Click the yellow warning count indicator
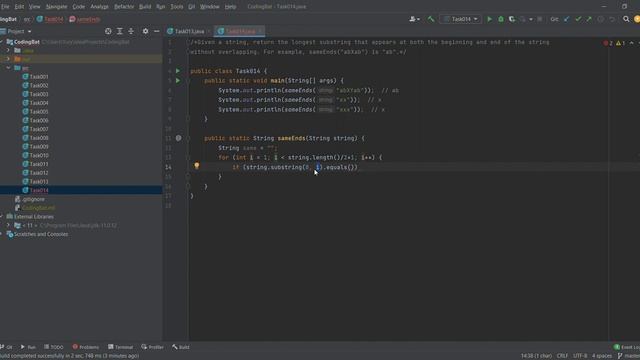This screenshot has width=640, height=360. click(620, 43)
